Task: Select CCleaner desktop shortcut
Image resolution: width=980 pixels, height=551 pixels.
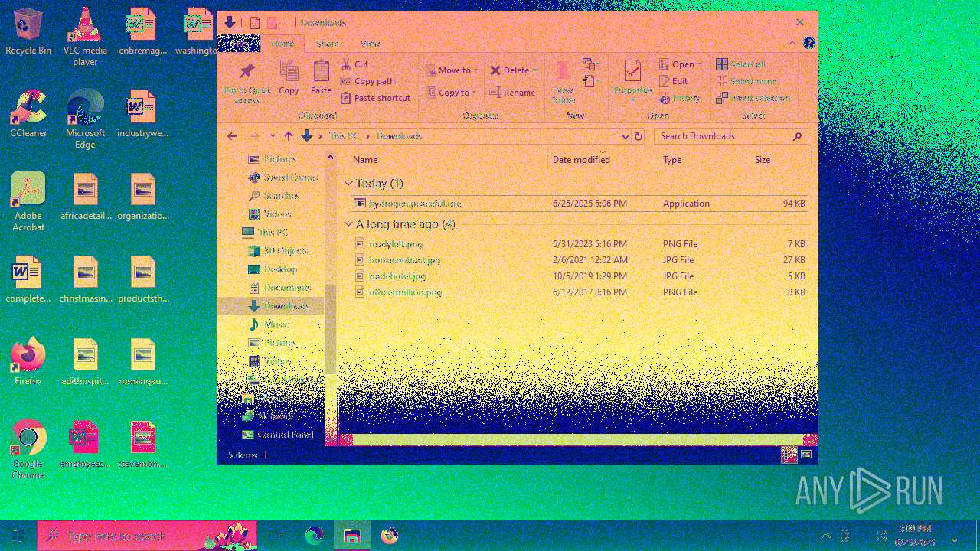Action: (28, 113)
